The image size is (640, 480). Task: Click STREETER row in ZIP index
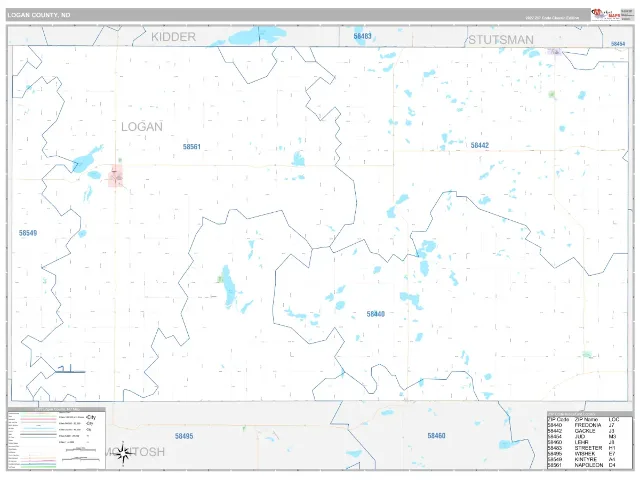click(582, 448)
